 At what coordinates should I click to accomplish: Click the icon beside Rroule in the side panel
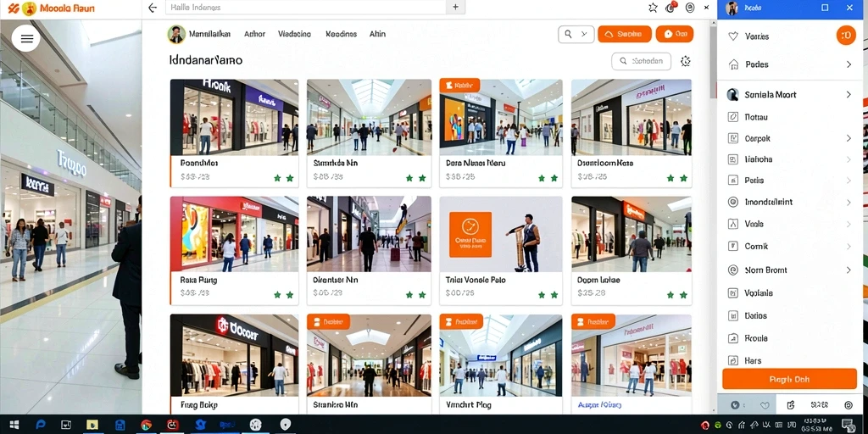(733, 338)
